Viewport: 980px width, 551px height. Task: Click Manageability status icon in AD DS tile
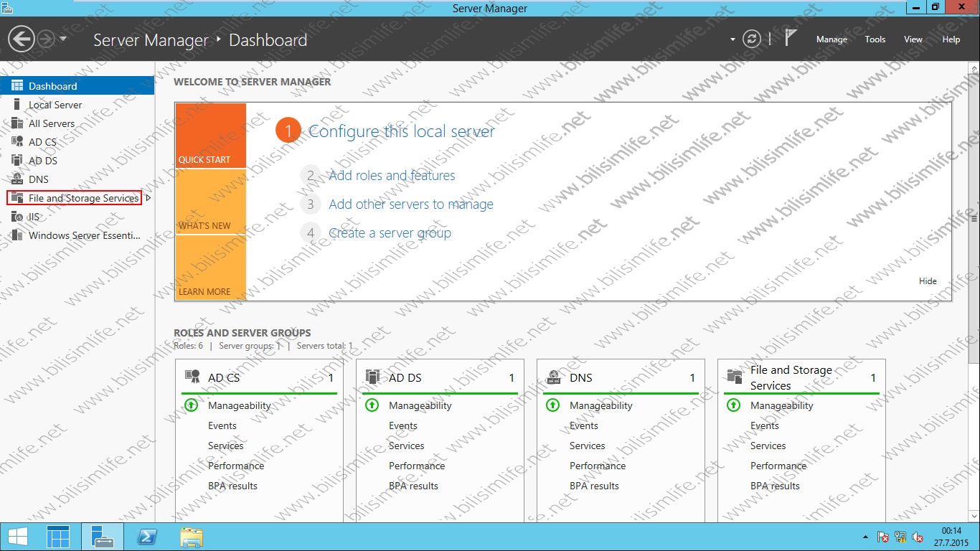point(372,405)
